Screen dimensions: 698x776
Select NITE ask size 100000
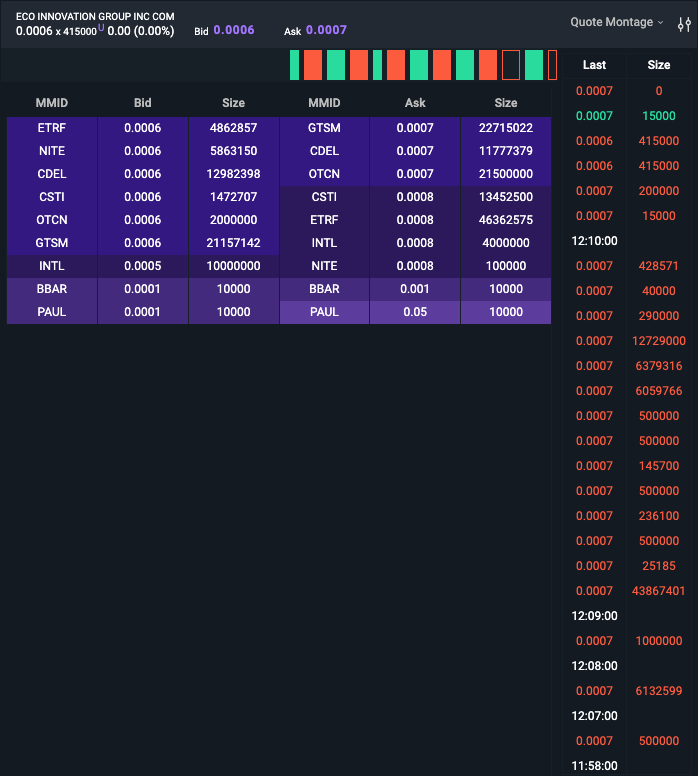pyautogui.click(x=506, y=266)
